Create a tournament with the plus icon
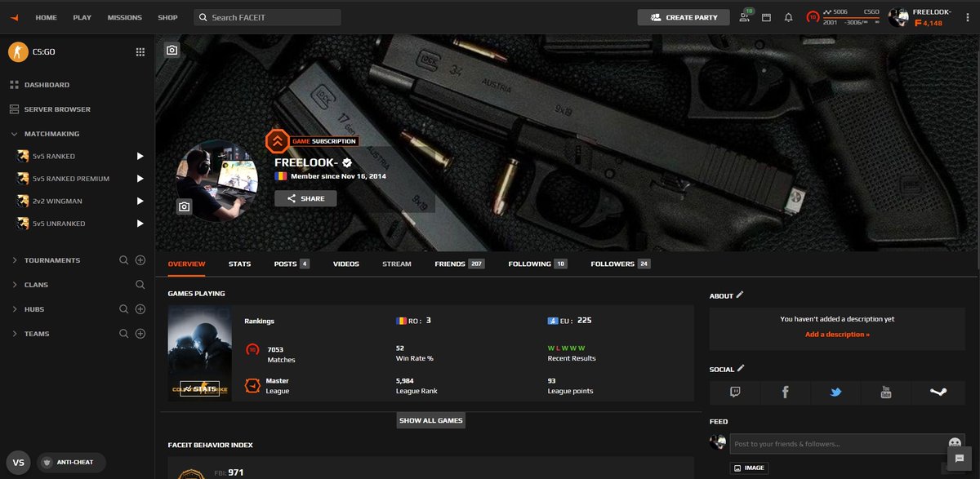980x479 pixels. click(x=140, y=260)
